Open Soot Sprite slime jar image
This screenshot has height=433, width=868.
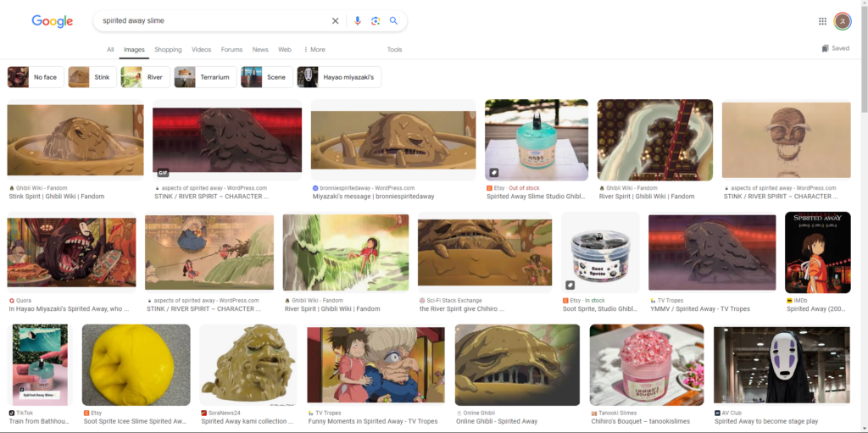coord(600,252)
